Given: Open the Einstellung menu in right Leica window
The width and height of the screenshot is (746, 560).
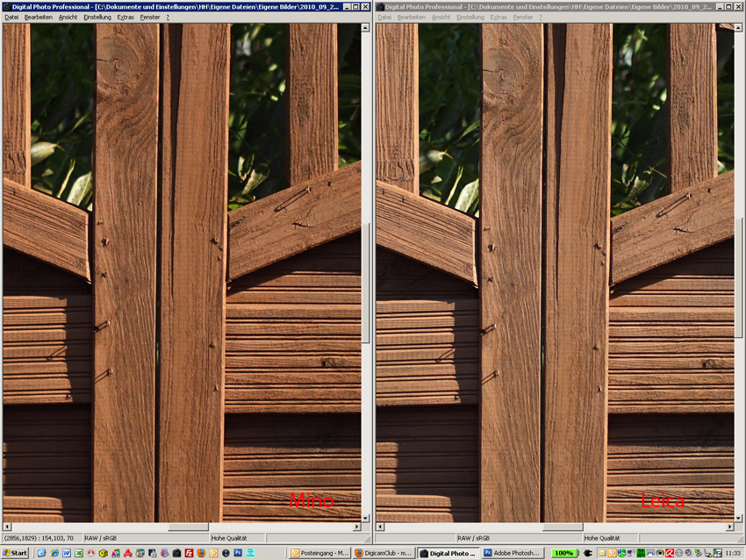Looking at the screenshot, I should coord(470,18).
